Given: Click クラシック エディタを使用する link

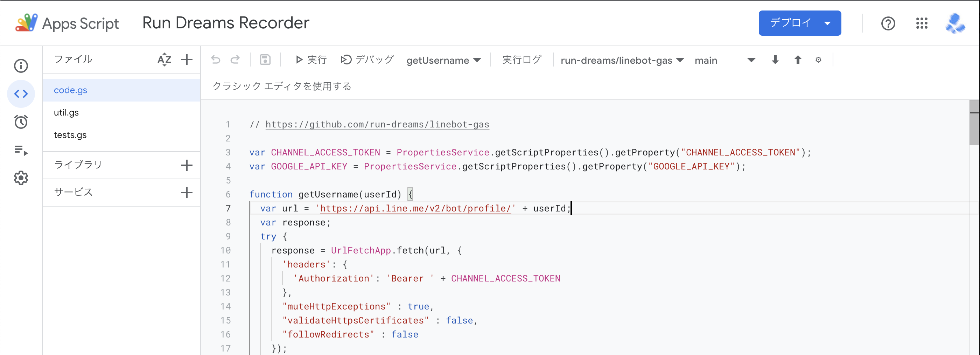Looking at the screenshot, I should point(281,86).
